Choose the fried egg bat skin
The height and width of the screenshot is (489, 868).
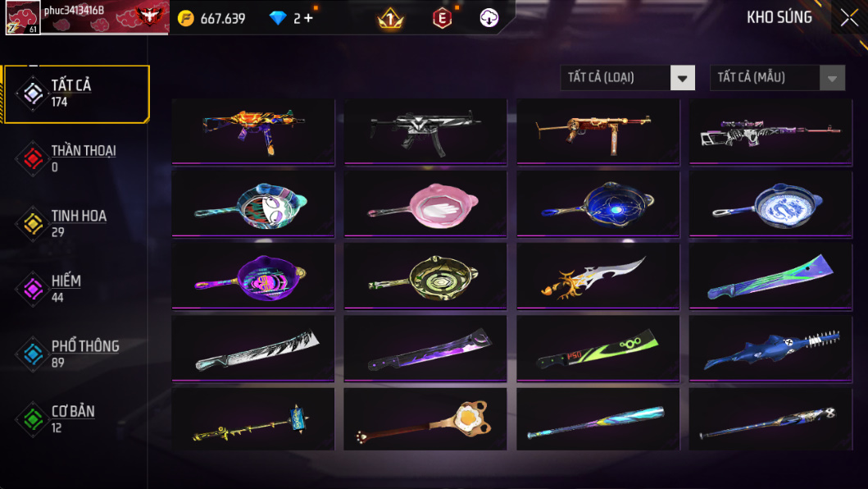(x=425, y=419)
